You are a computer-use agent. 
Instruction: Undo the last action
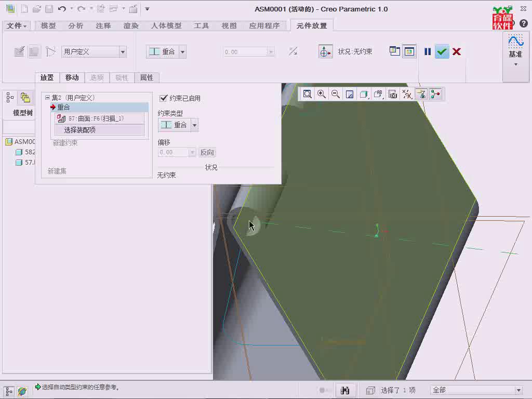click(x=62, y=9)
